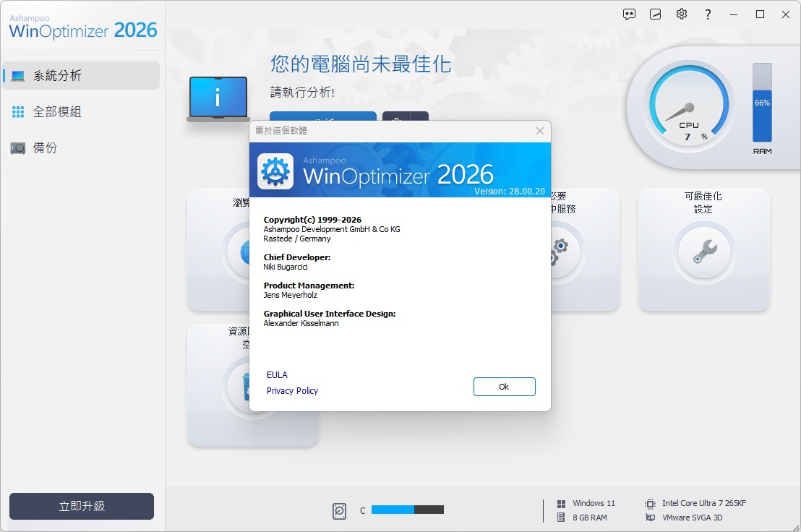Click the 全部模組 grid icon in the sidebar
The height and width of the screenshot is (532, 801).
click(x=18, y=112)
